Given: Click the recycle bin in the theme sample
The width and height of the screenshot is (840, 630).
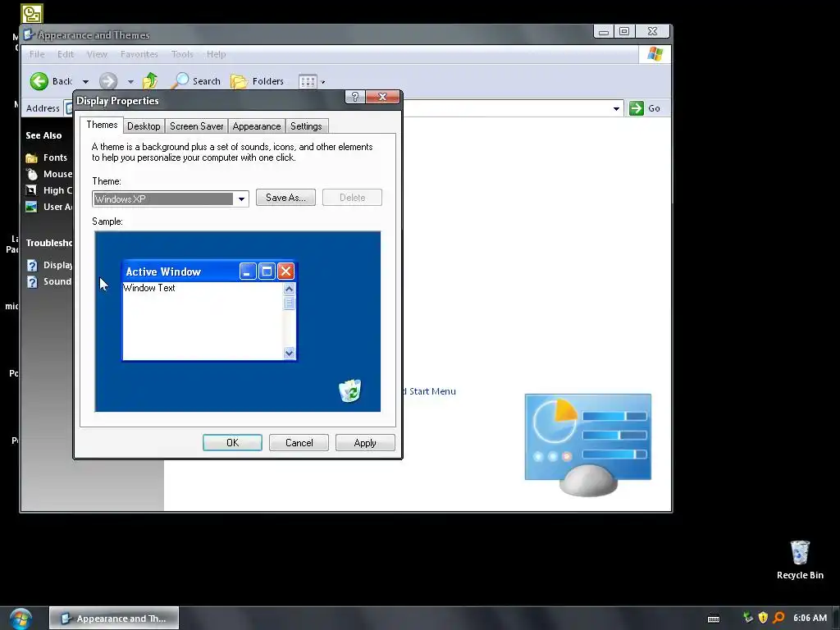Looking at the screenshot, I should click(x=349, y=390).
